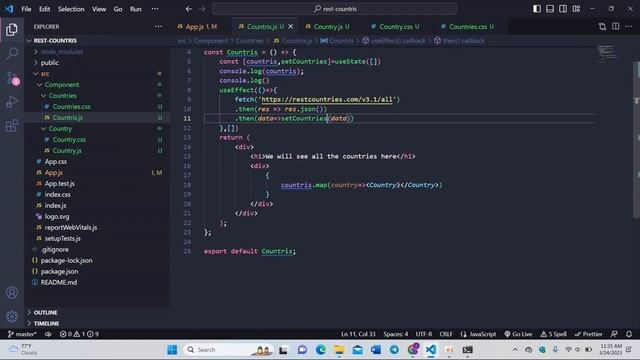The width and height of the screenshot is (640, 360).
Task: Select JavaScript language mode
Action: [x=478, y=334]
